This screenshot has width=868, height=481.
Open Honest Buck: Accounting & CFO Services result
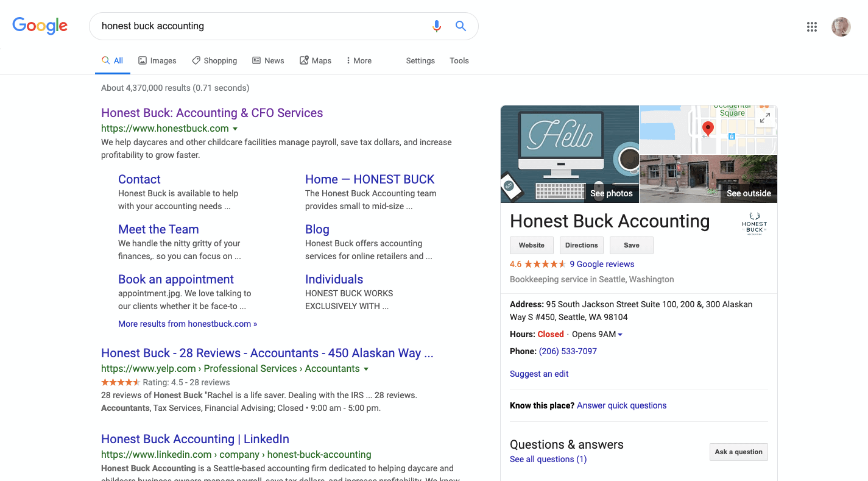pyautogui.click(x=212, y=113)
